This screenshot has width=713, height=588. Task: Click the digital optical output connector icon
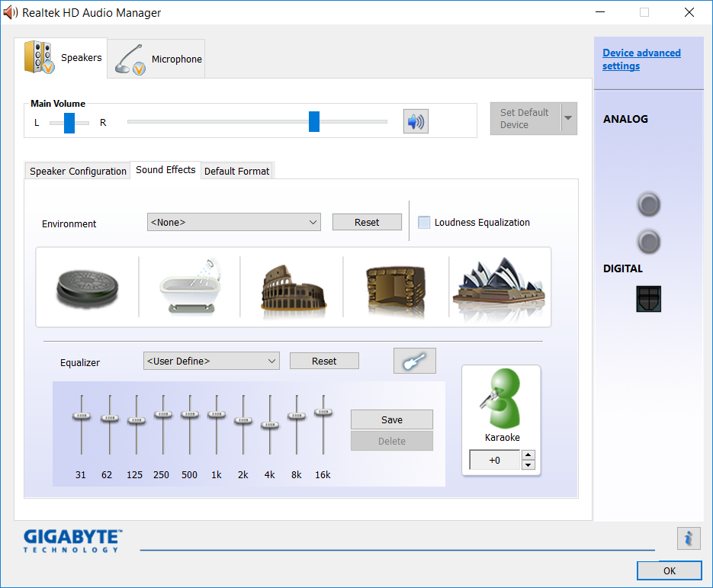click(648, 299)
